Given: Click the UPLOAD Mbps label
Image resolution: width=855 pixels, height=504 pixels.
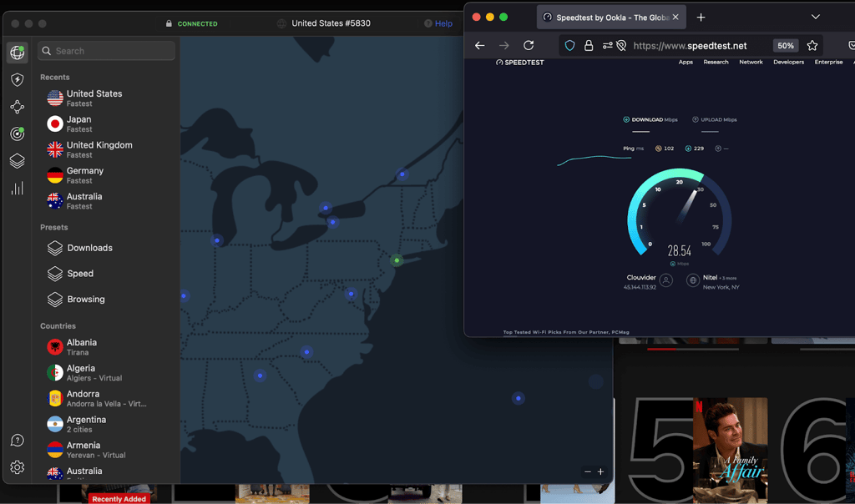Looking at the screenshot, I should click(x=715, y=120).
